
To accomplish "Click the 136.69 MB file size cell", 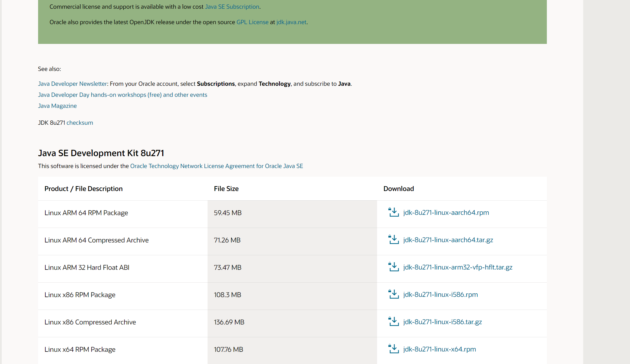I will coord(292,323).
